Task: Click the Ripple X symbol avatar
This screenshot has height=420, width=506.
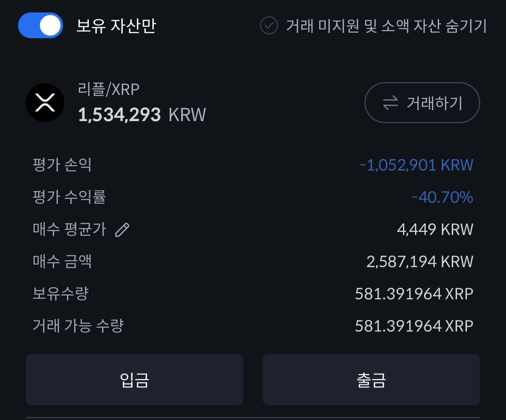Action: [x=45, y=103]
